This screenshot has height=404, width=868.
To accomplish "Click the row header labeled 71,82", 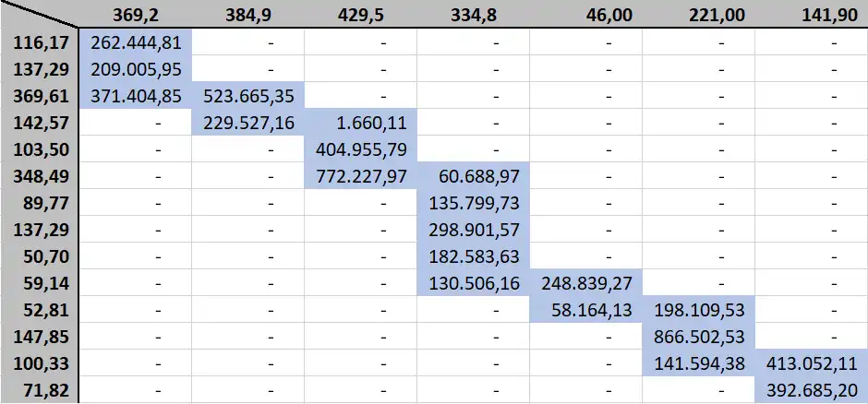I will 41,389.
